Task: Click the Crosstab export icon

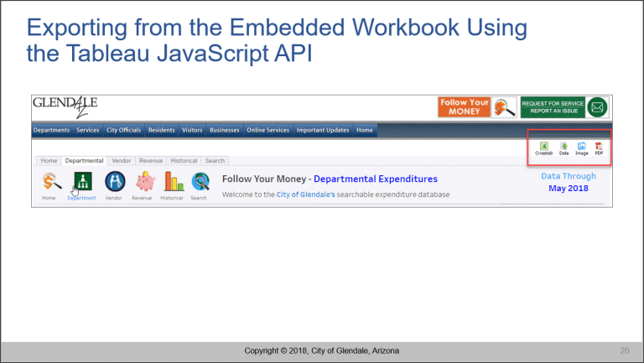Action: pos(543,148)
